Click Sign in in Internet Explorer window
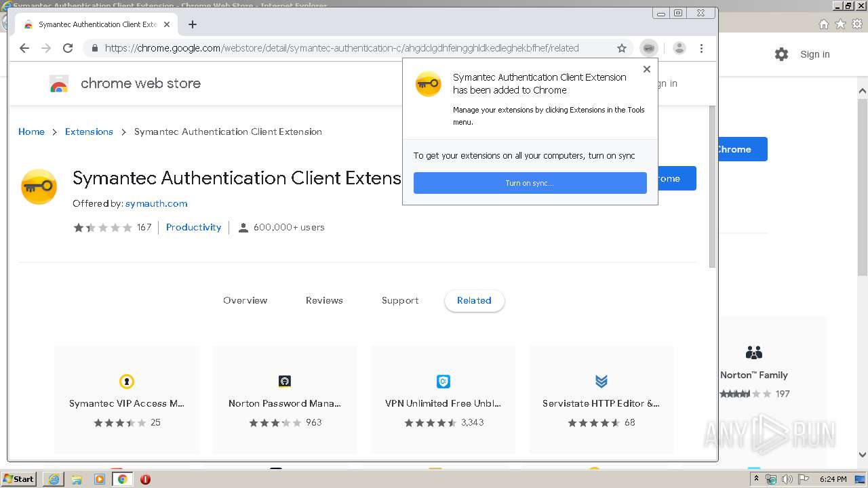The height and width of the screenshot is (488, 868). click(x=814, y=54)
